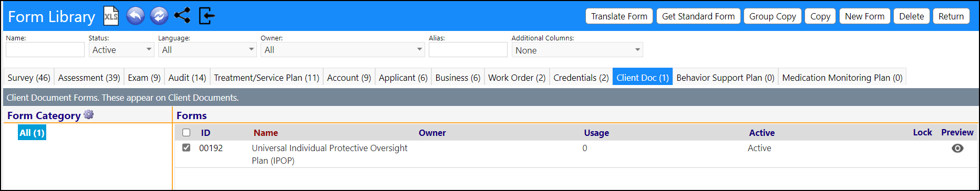Click the Get Standard Form button
The image size is (980, 191).
pyautogui.click(x=698, y=16)
